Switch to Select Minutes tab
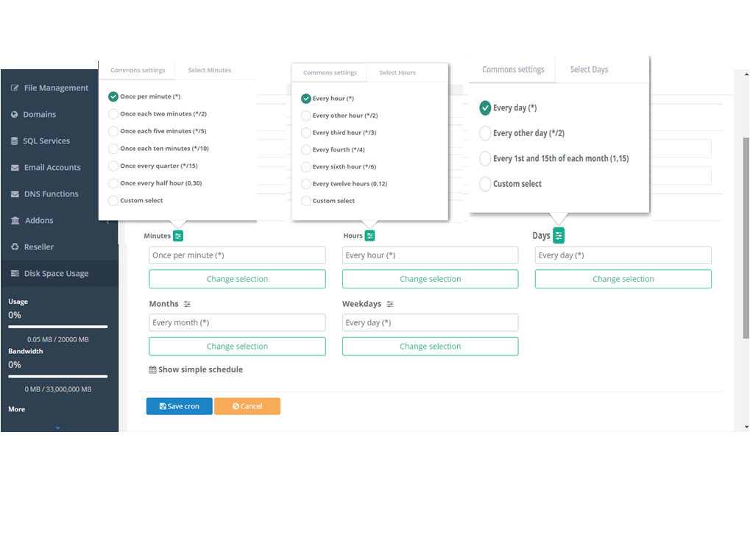Image resolution: width=750 pixels, height=560 pixels. coord(210,71)
